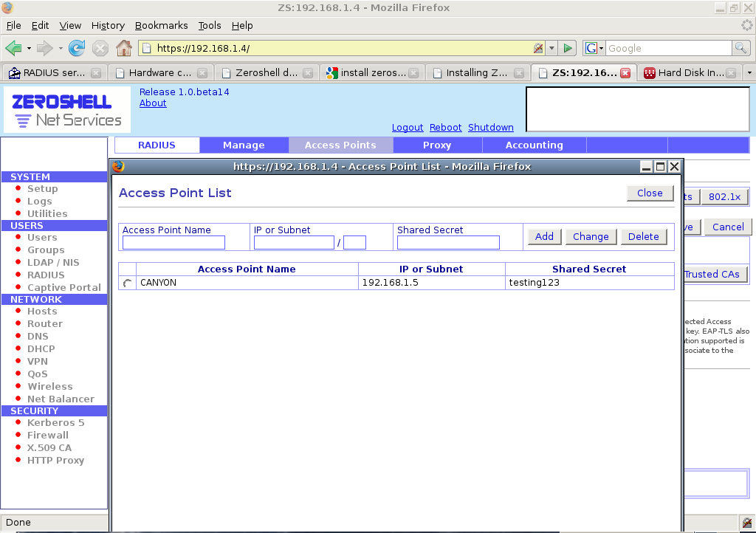The image size is (756, 533).
Task: Go to the Home page icon
Action: [124, 48]
